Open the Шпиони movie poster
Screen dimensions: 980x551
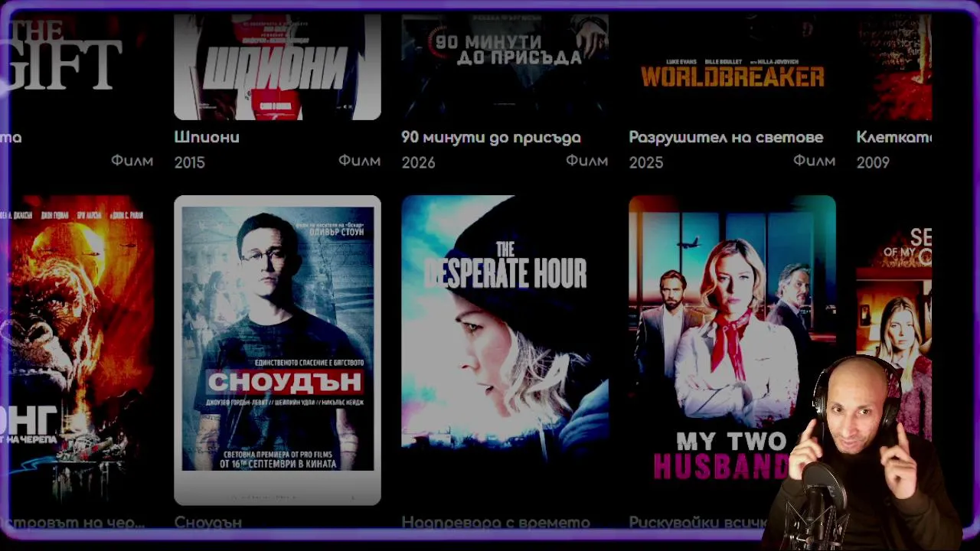(x=277, y=67)
